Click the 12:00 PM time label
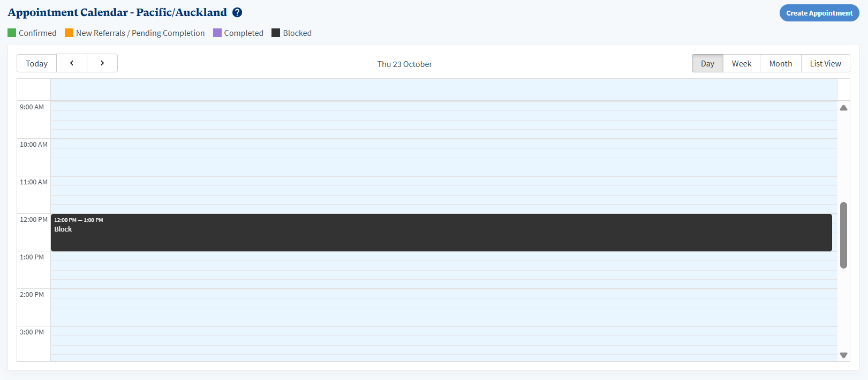 pos(34,219)
